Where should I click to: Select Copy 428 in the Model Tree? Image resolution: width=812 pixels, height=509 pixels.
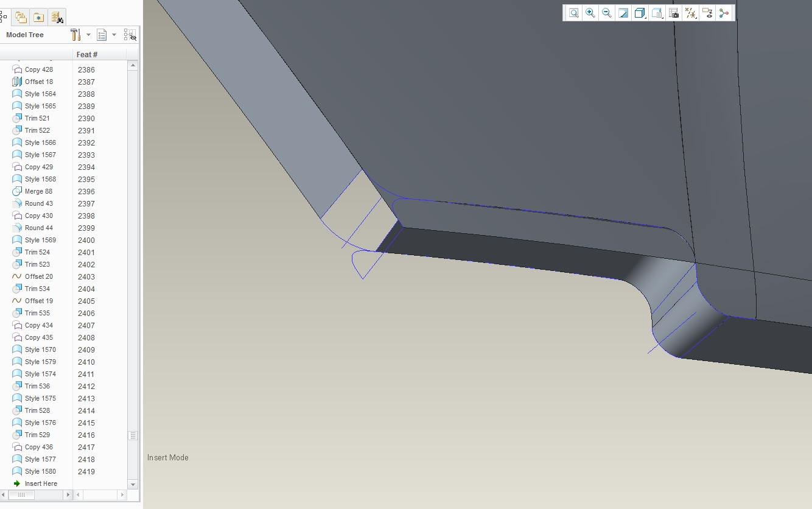click(39, 69)
